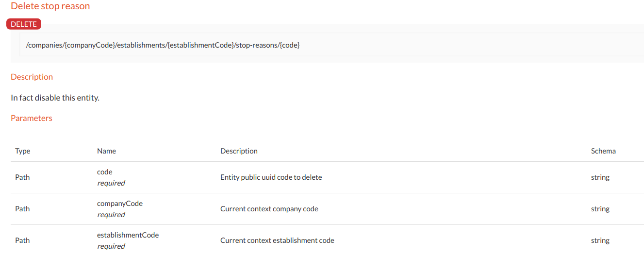Viewport: 644px width, 256px height.
Task: Click "Current context company code" description
Action: pyautogui.click(x=269, y=209)
